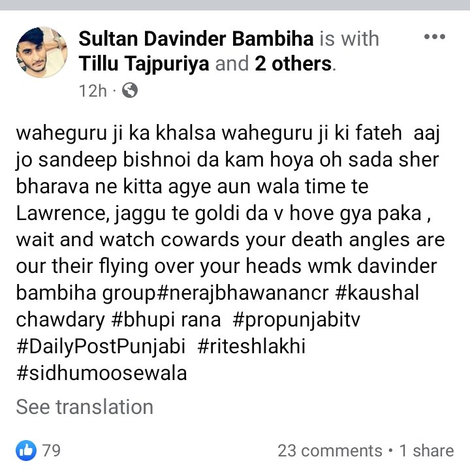The width and height of the screenshot is (470, 476).
Task: View the 79 reactions list
Action: point(52,451)
